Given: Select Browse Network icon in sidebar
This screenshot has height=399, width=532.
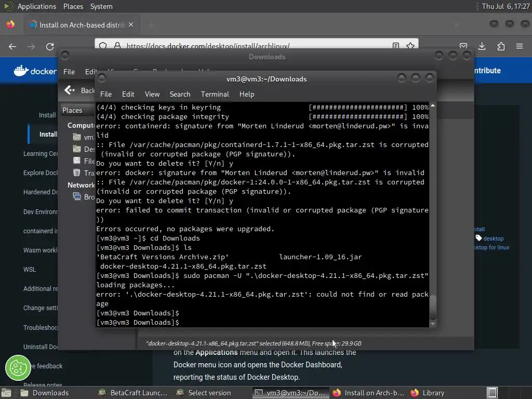Looking at the screenshot, I should [77, 196].
